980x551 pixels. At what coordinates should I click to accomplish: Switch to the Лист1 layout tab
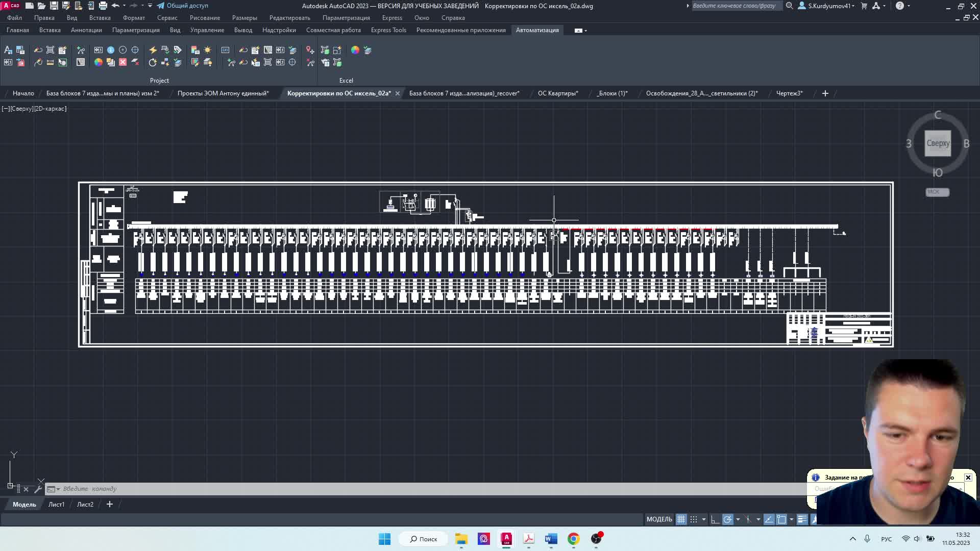point(56,505)
